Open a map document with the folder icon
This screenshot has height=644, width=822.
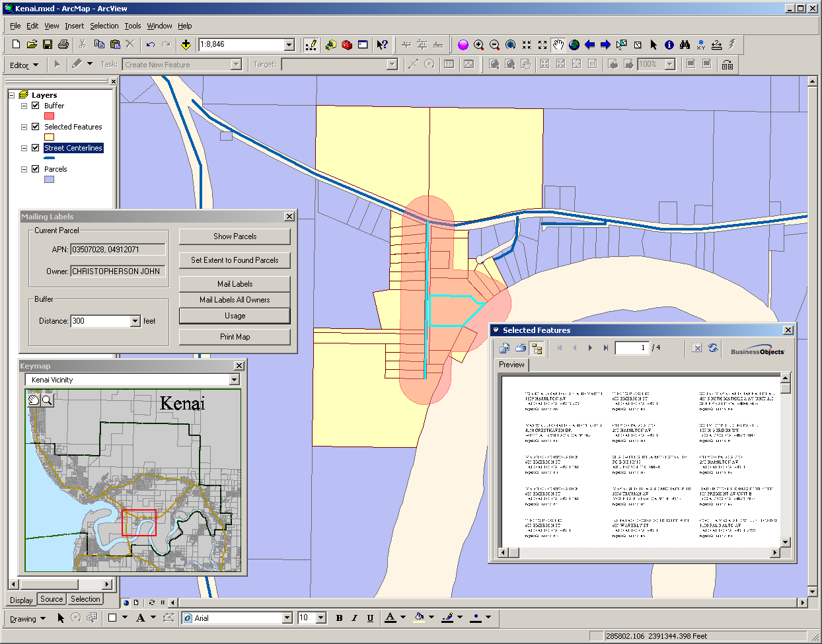(x=32, y=44)
